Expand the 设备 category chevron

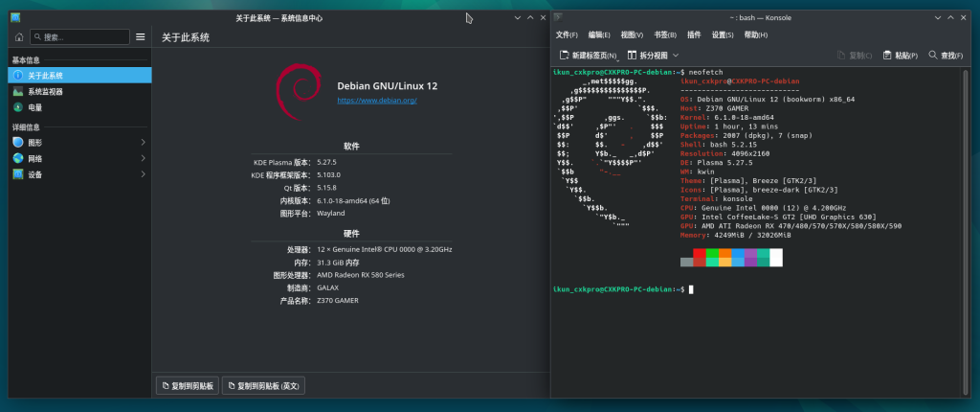point(144,174)
